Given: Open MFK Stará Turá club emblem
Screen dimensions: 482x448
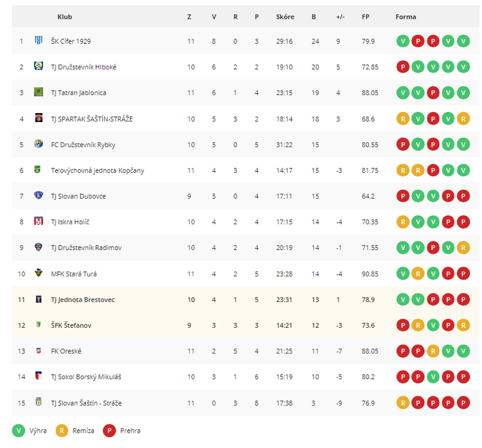Looking at the screenshot, I should click(39, 273).
